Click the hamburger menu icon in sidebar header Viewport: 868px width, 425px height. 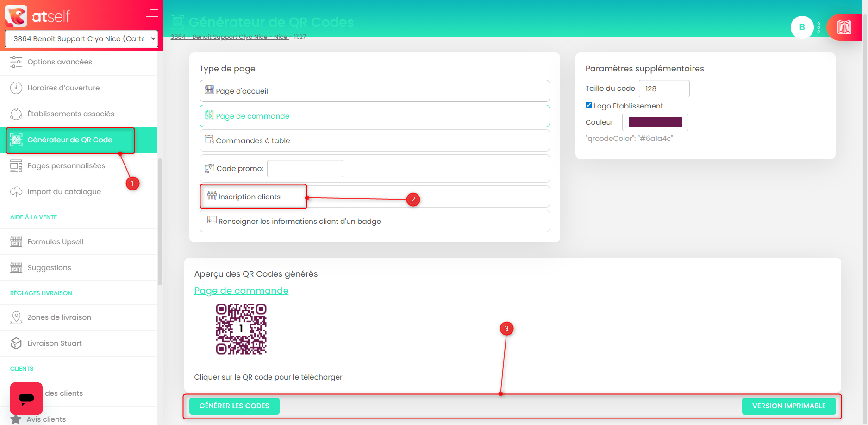pos(150,13)
